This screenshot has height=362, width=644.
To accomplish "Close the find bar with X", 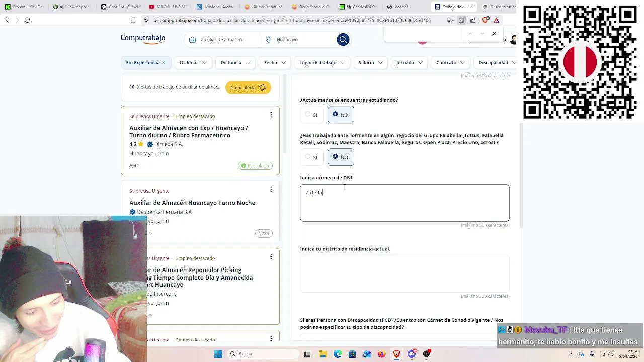I will pyautogui.click(x=494, y=34).
